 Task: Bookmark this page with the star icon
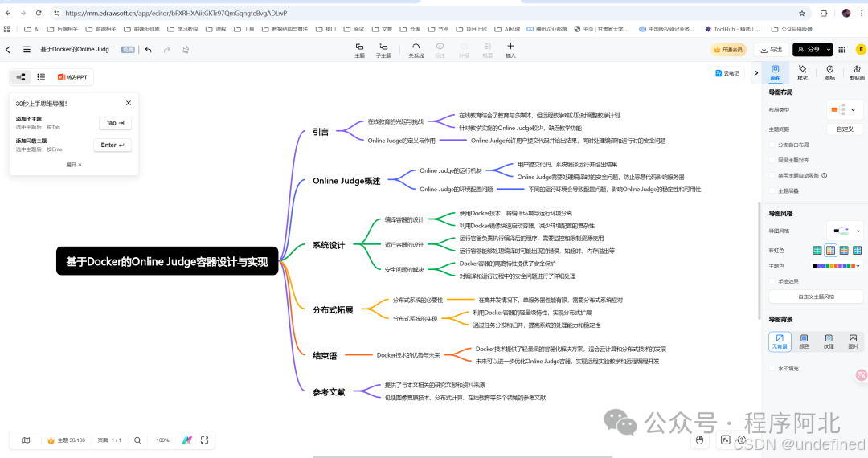click(802, 14)
